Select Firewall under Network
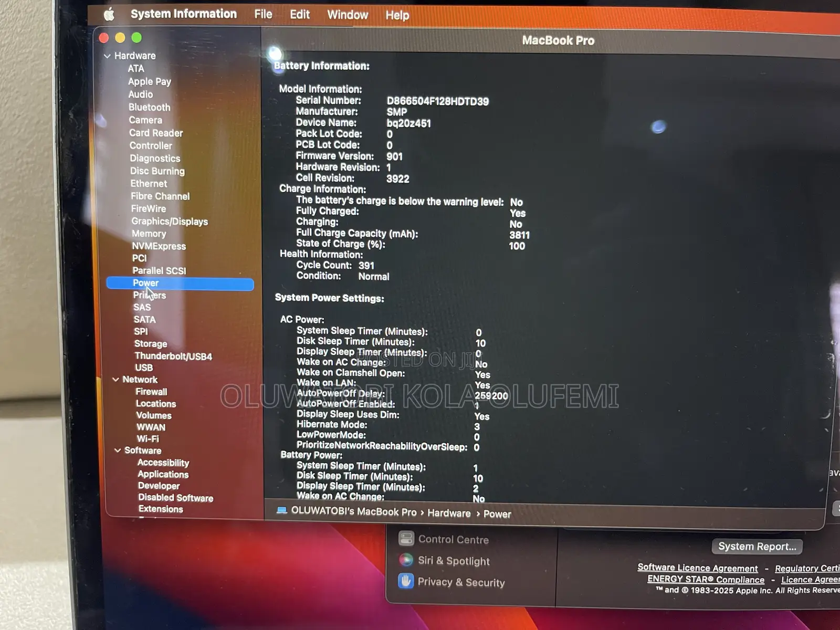 (151, 392)
